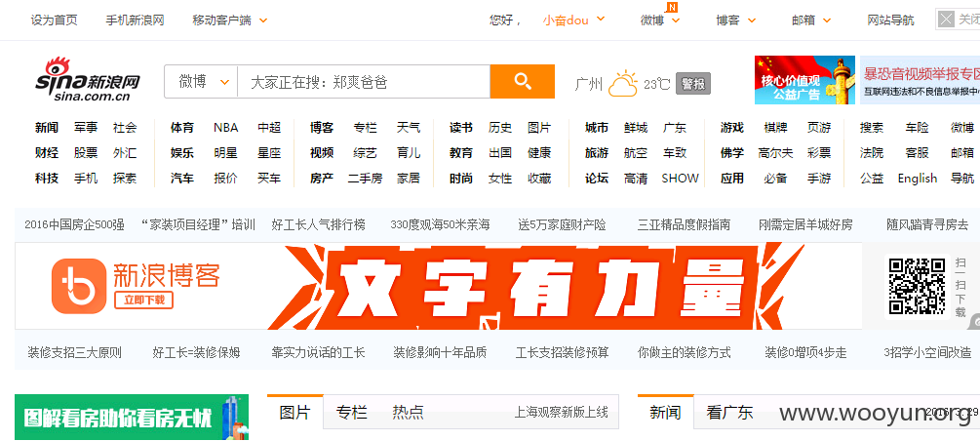Click the 警报 weather alert badge

[693, 83]
